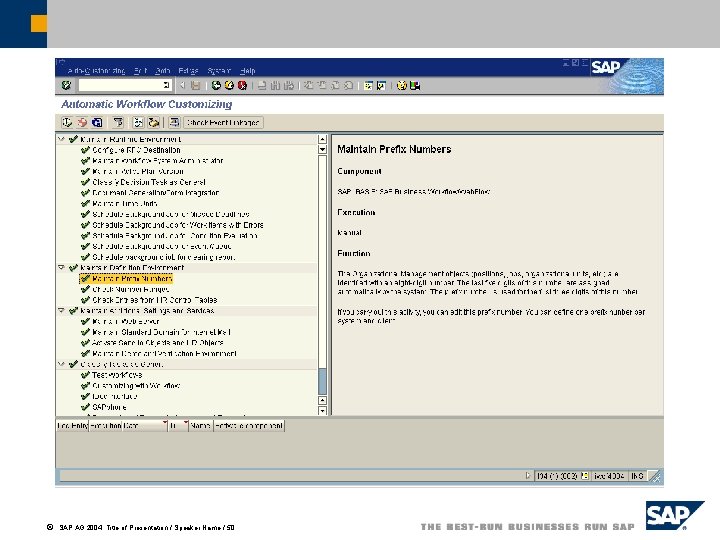Select Maintain Time Units row

coord(119,203)
